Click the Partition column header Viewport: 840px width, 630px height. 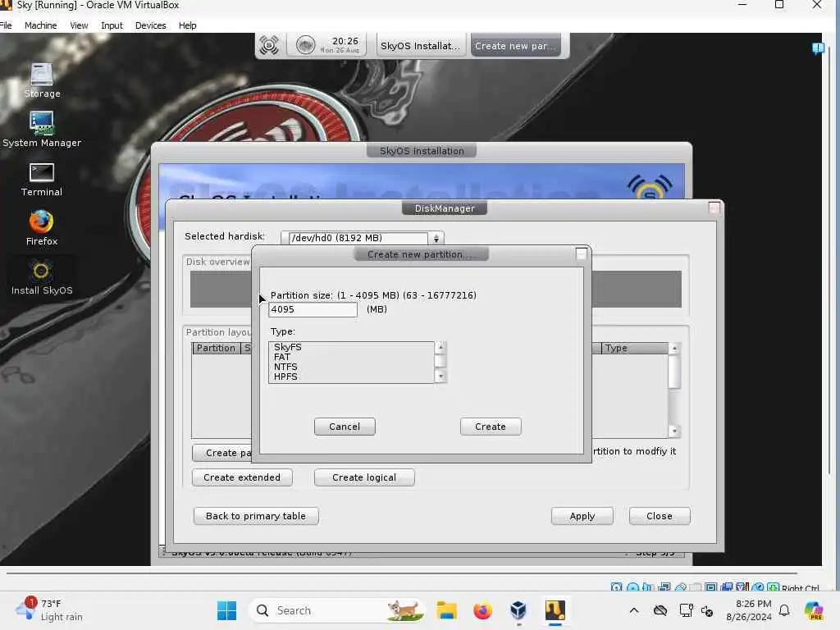(x=216, y=348)
